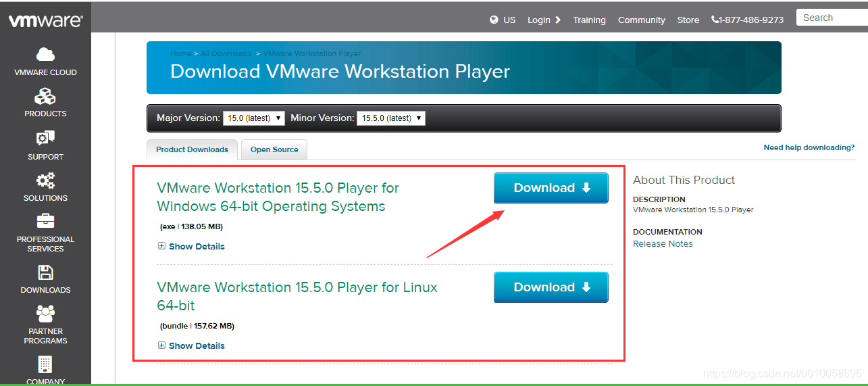Download Player for Linux 64-bit

[551, 287]
